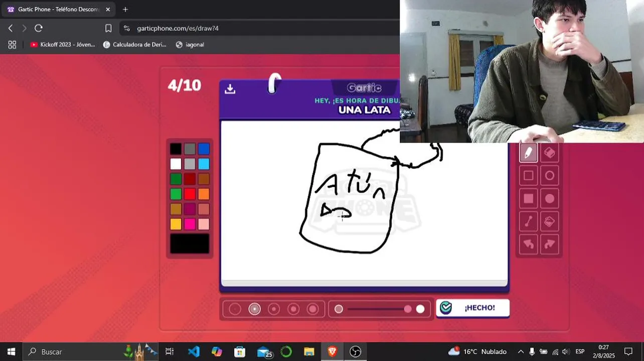Select the eraser tool
Viewport: 644px width, 361px height.
550,152
